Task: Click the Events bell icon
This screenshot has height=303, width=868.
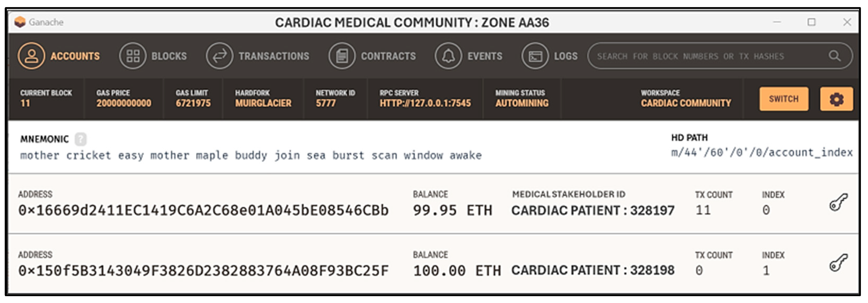Action: tap(448, 56)
